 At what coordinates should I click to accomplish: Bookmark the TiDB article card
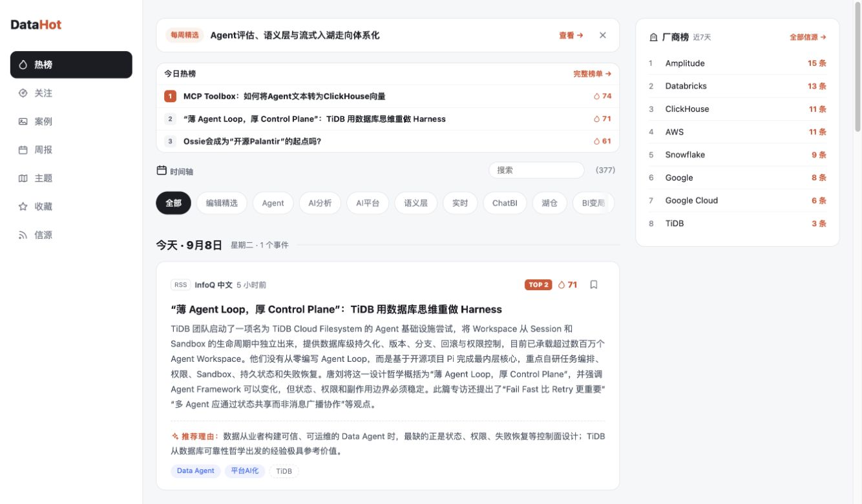click(x=594, y=284)
